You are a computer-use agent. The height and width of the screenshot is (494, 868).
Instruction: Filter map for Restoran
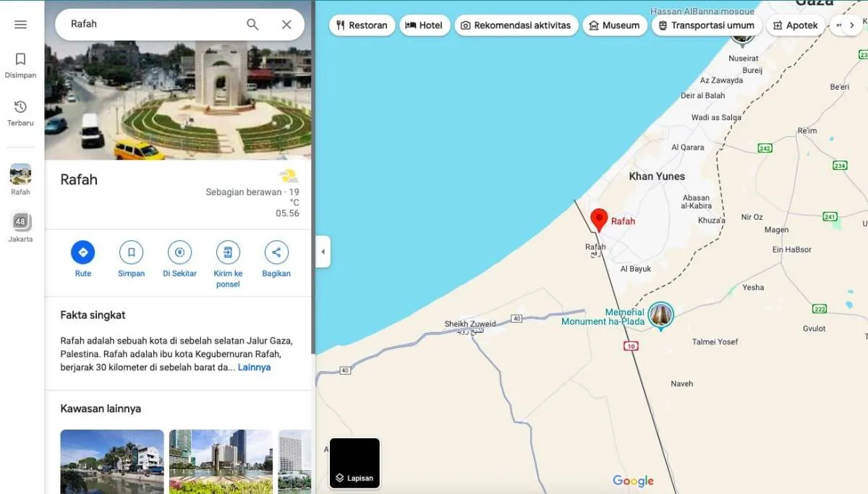(362, 24)
